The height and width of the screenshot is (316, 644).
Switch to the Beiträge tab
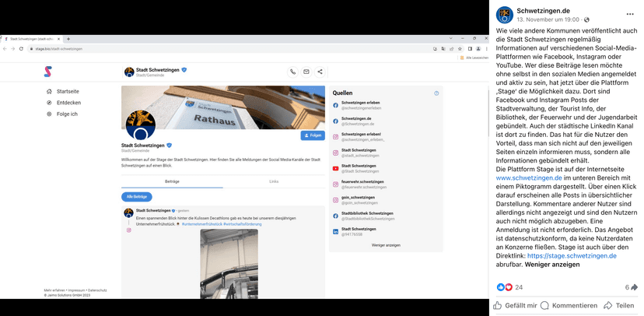point(172,181)
